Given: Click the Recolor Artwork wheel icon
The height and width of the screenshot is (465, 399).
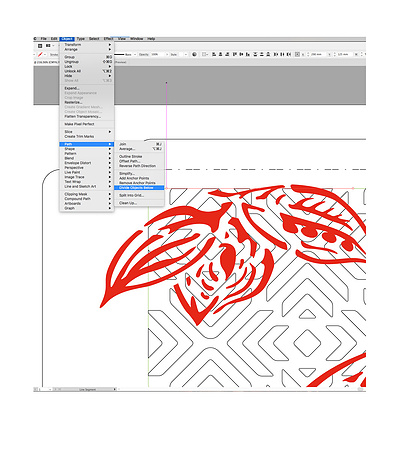Looking at the screenshot, I should point(194,54).
